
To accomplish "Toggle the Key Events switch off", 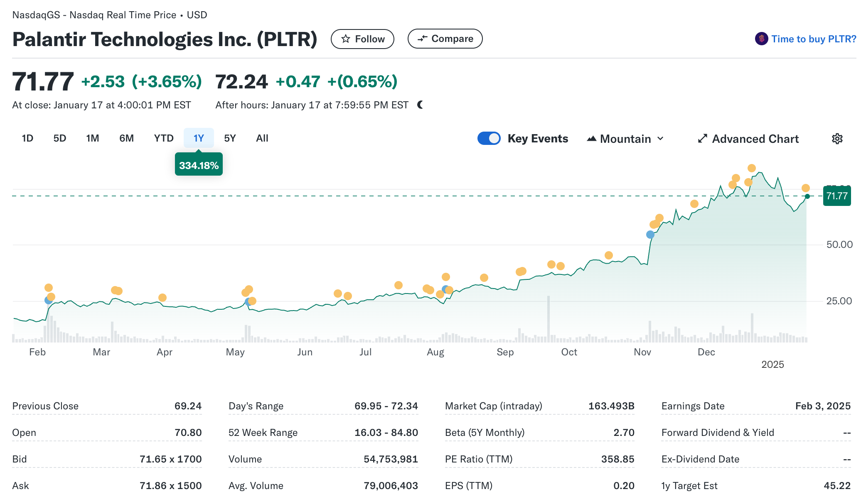I will (489, 138).
